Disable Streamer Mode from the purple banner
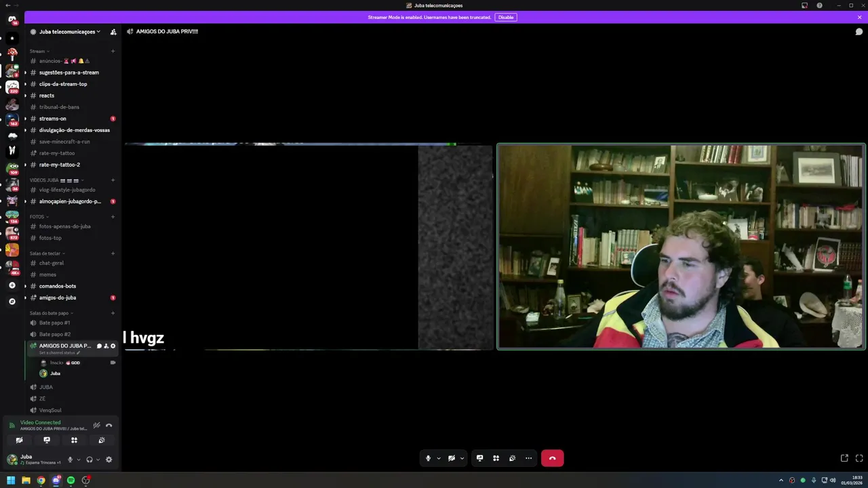Image resolution: width=868 pixels, height=488 pixels. 506,17
